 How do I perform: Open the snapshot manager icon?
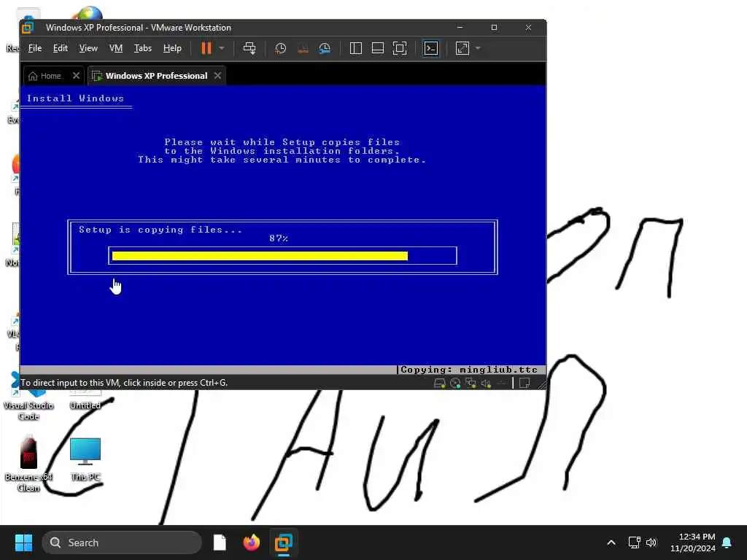click(325, 48)
